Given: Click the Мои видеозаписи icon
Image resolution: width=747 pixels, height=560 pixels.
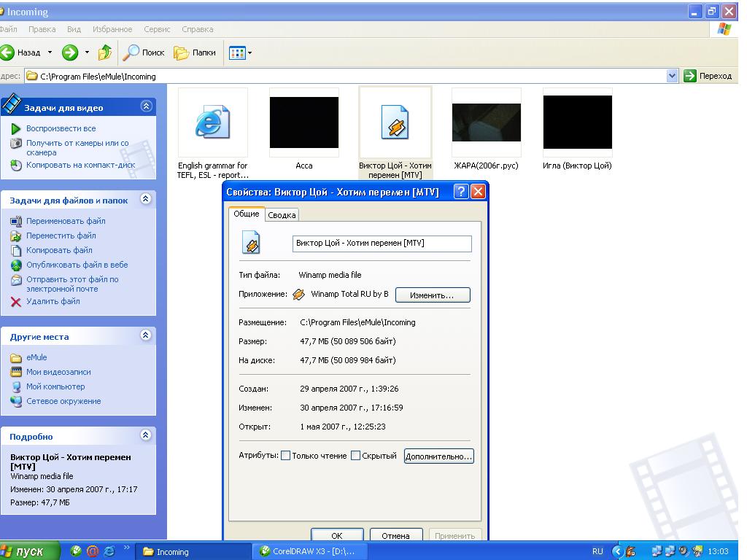Looking at the screenshot, I should tap(16, 372).
